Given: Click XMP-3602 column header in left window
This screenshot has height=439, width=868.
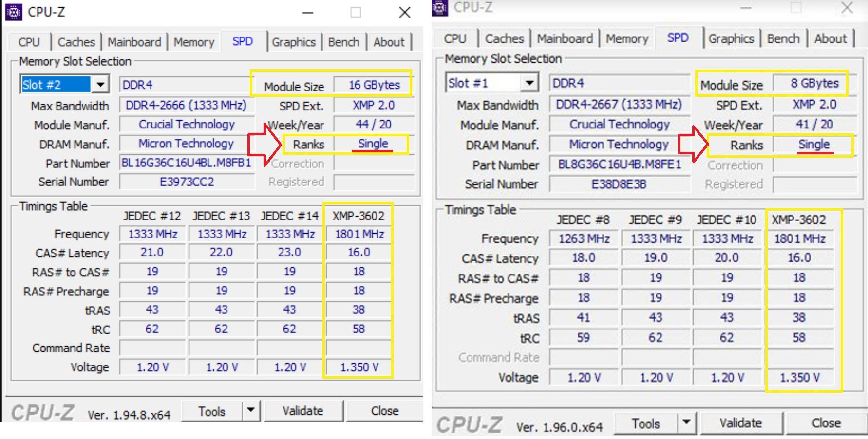Looking at the screenshot, I should (x=359, y=216).
